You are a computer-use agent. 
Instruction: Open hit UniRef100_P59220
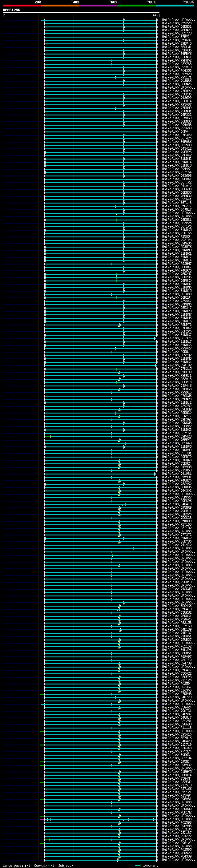(x=177, y=23)
